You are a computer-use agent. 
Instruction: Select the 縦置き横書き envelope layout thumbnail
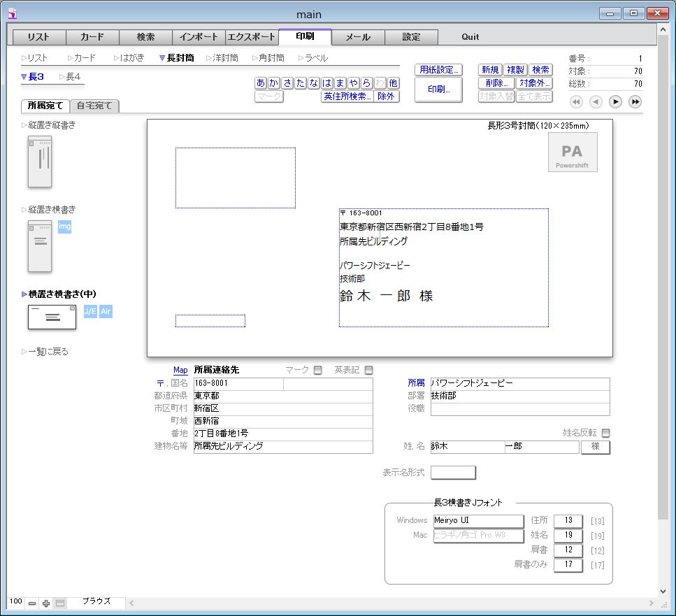(x=40, y=246)
